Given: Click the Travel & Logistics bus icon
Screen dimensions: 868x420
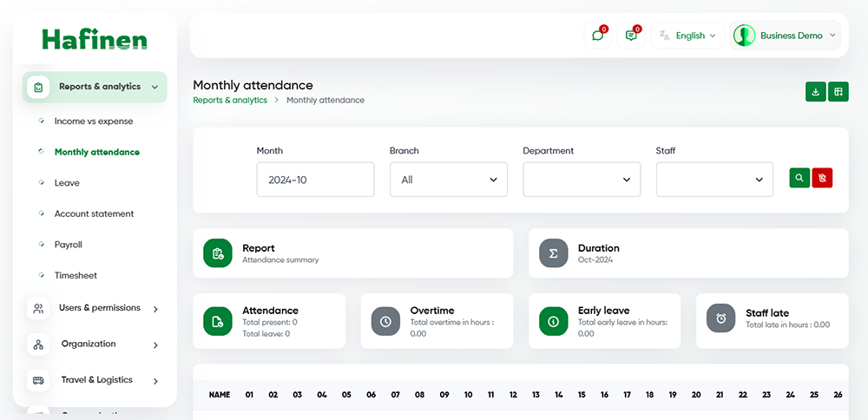Looking at the screenshot, I should click(x=38, y=381).
